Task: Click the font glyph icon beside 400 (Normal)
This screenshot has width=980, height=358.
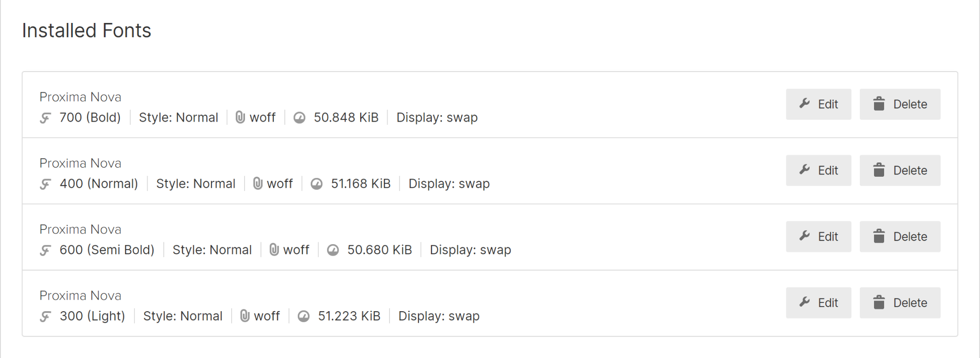Action: [45, 185]
